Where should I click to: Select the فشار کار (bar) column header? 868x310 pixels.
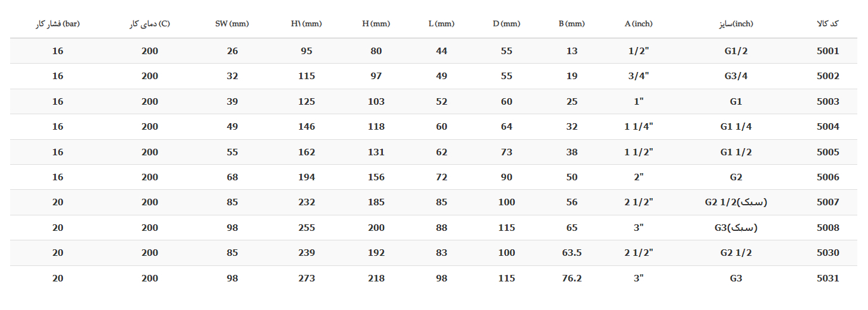pyautogui.click(x=58, y=24)
